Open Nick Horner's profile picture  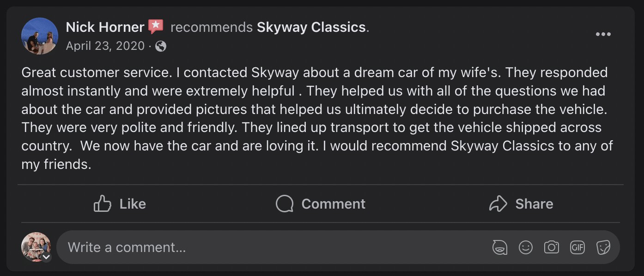point(40,36)
